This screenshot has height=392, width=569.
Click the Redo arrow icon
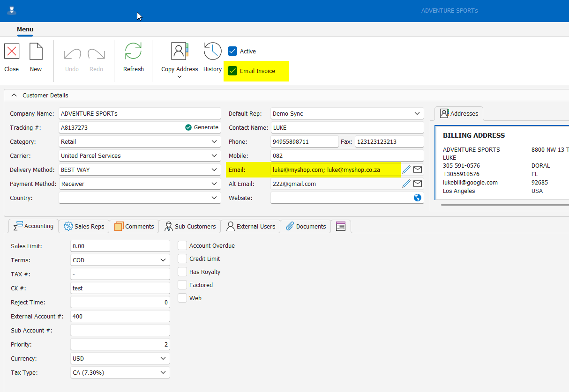tap(96, 53)
